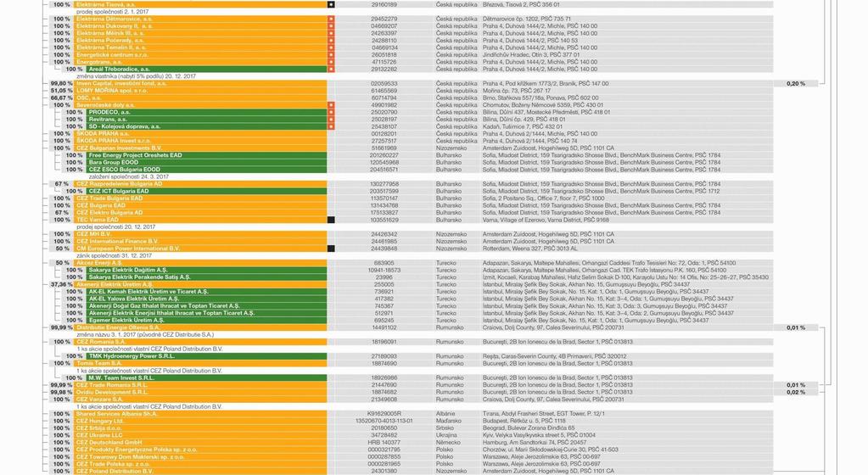This screenshot has width=868, height=475.
Task: Click the CEZ Ukraine LLC name
Action: (x=98, y=436)
